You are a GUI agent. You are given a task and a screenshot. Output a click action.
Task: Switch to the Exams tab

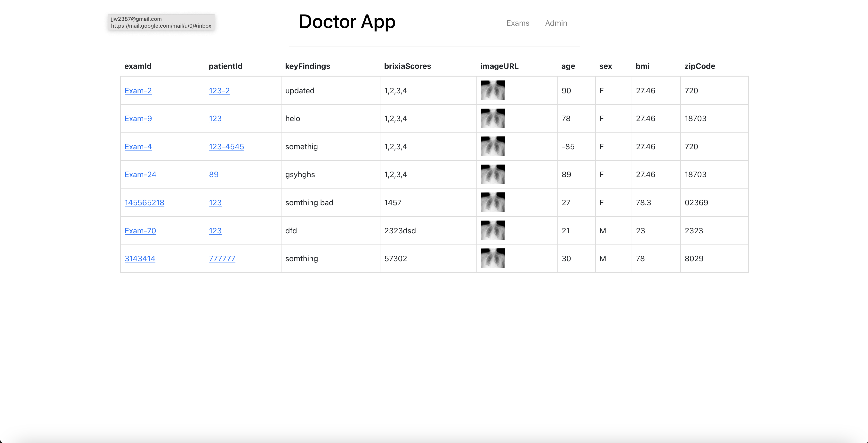(518, 23)
